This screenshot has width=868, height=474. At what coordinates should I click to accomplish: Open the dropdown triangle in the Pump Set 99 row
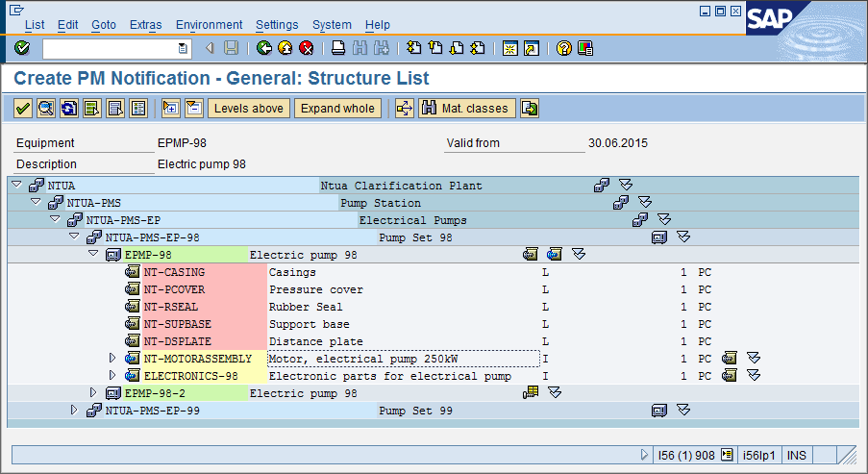[x=683, y=410]
